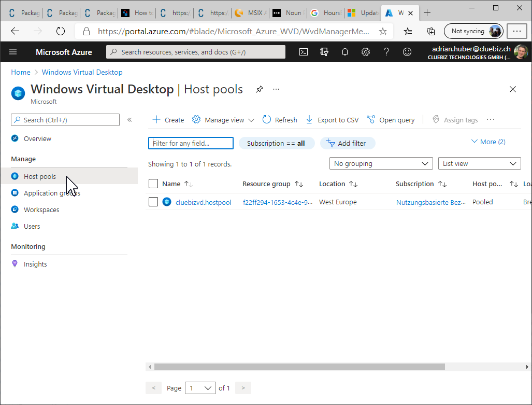This screenshot has width=532, height=405.
Task: Open the page number dropdown
Action: point(200,388)
